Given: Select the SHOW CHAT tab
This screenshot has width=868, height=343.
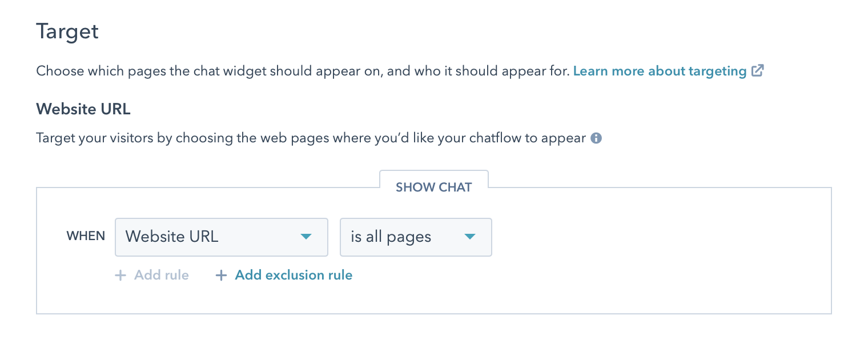Looking at the screenshot, I should (x=434, y=187).
